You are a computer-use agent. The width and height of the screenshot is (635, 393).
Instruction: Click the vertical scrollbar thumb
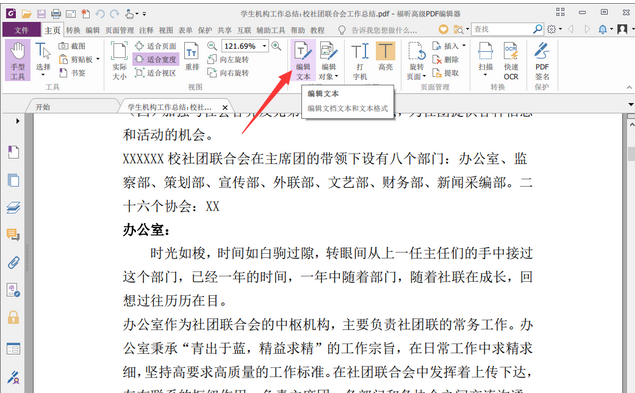631,154
